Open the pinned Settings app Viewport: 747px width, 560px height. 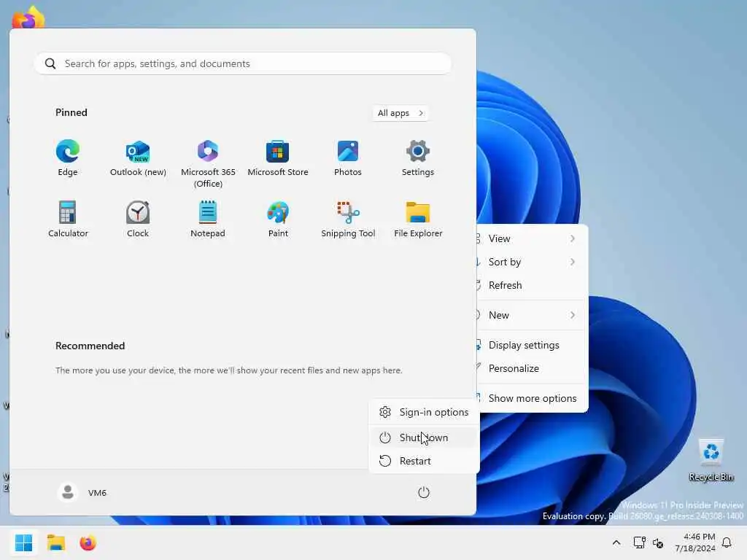click(x=418, y=157)
